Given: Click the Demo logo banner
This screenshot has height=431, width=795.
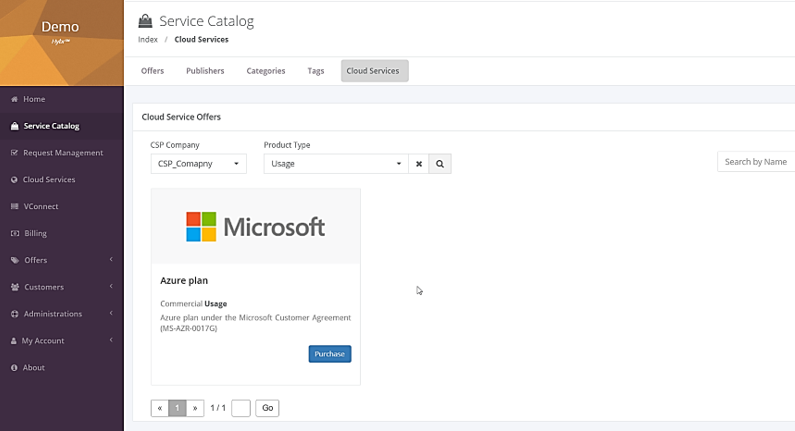Looking at the screenshot, I should 62,43.
